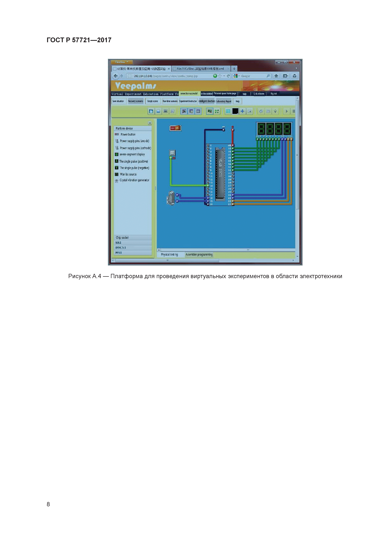Click the form window icon in toolbar
Screen dimensions: 392x555
tap(198, 111)
